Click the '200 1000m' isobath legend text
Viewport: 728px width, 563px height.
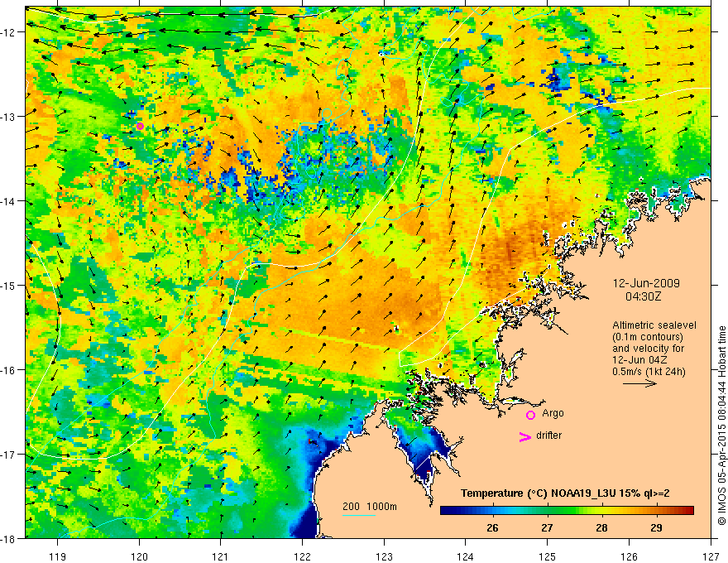pyautogui.click(x=370, y=507)
